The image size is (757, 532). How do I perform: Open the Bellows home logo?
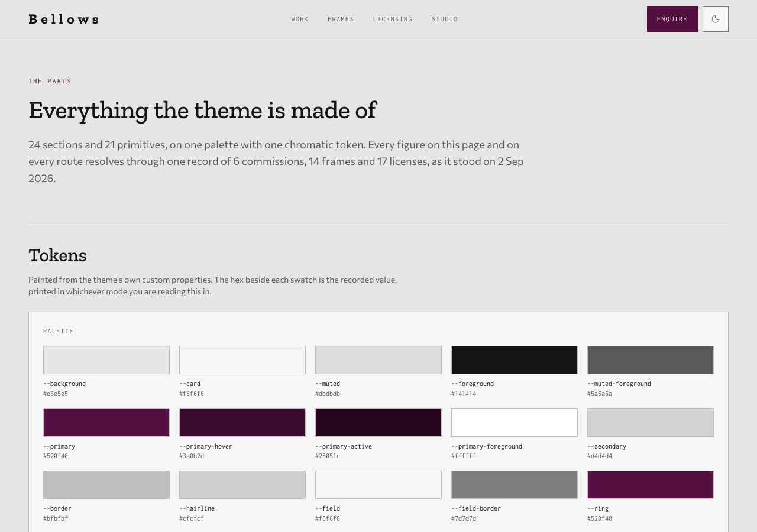pos(64,19)
